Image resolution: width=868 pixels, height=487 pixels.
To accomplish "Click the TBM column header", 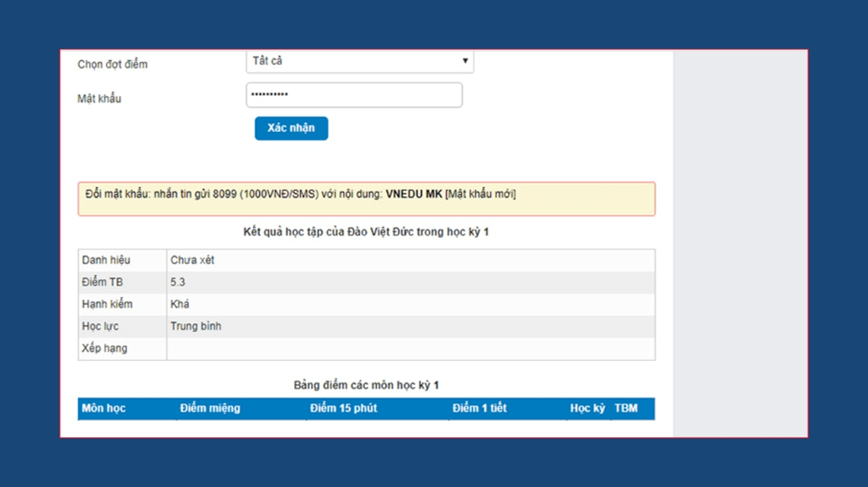I will point(626,408).
